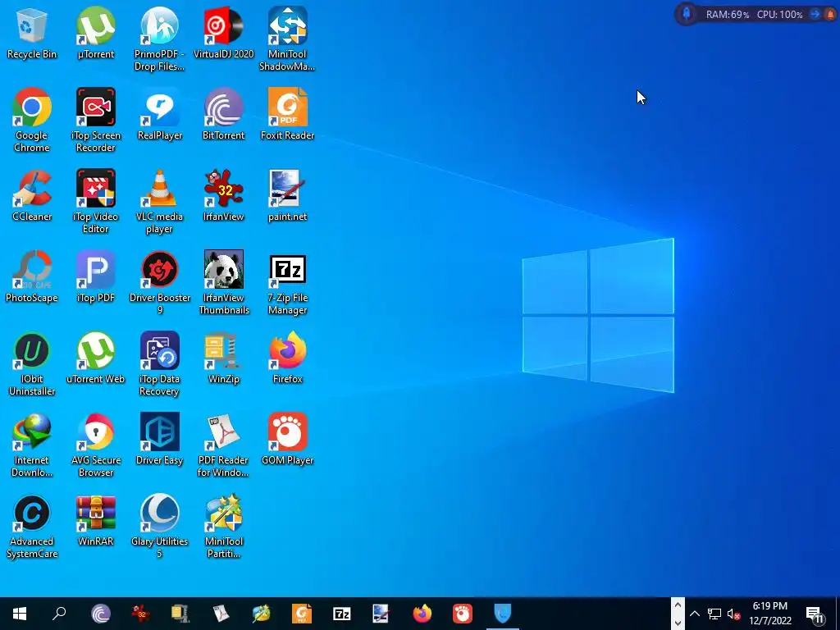Launch 7-Zip from the taskbar
The image size is (840, 630).
click(x=342, y=614)
